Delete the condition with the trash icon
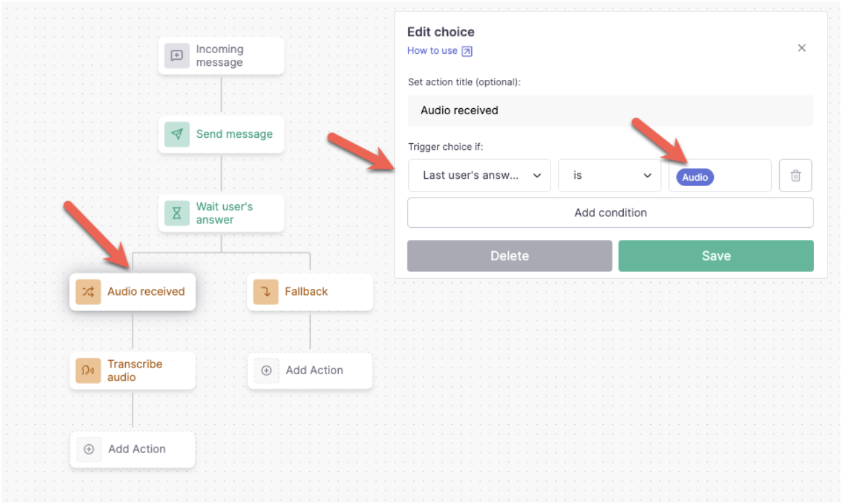The image size is (843, 504). 796,175
